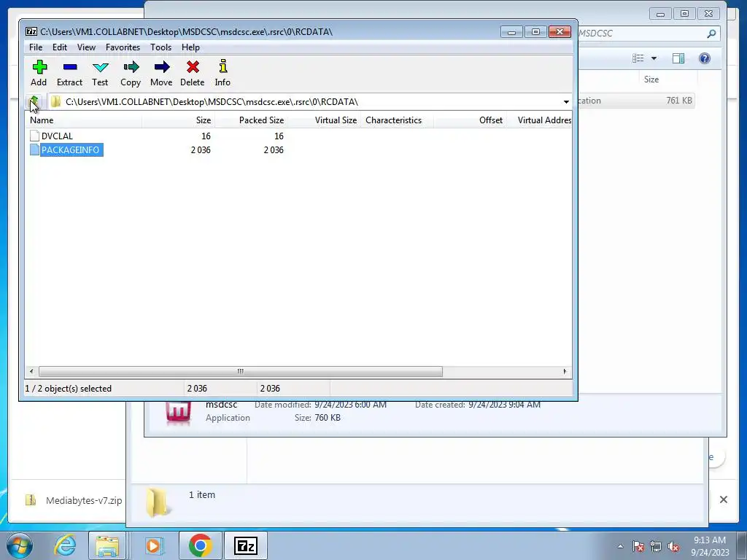Open the Help menu
747x560 pixels.
[x=190, y=47]
